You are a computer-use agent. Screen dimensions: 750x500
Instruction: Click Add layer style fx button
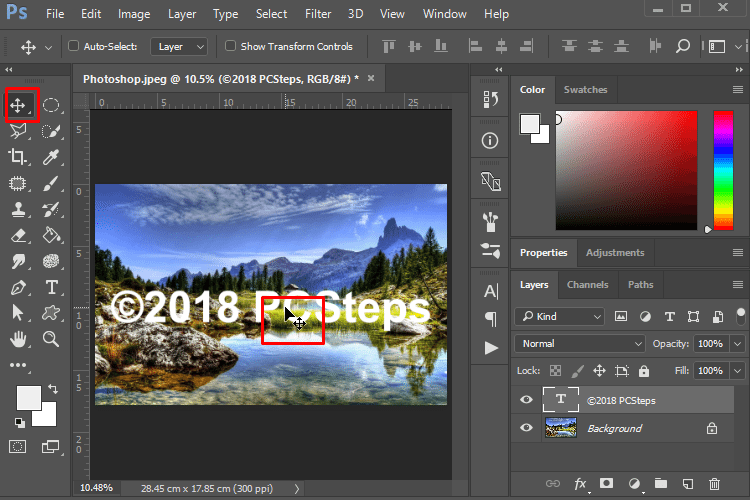(x=580, y=484)
